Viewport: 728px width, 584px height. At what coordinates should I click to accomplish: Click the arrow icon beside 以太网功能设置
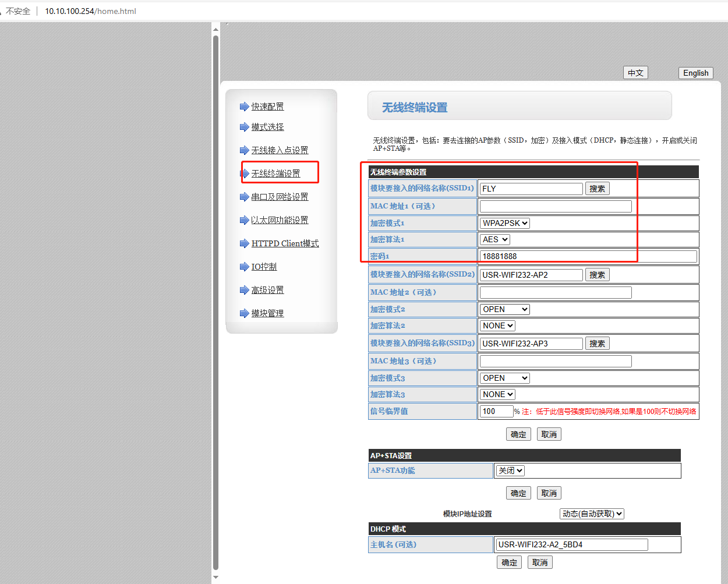pos(244,220)
